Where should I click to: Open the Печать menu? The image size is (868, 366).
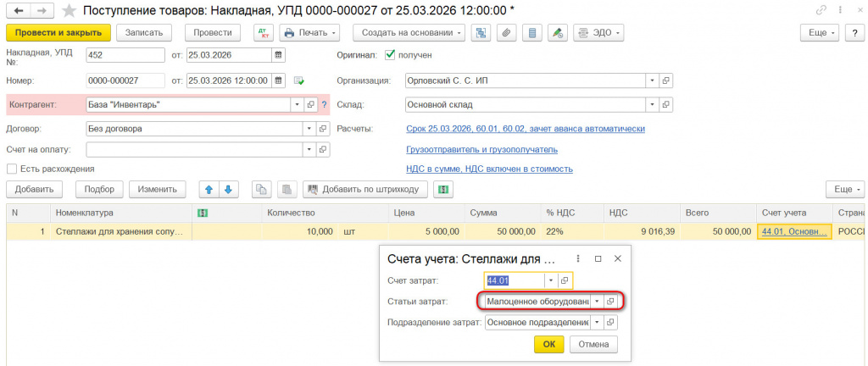[310, 33]
